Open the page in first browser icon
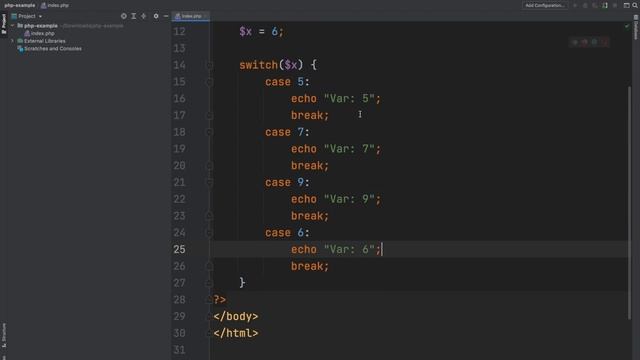The height and width of the screenshot is (360, 640). [575, 42]
